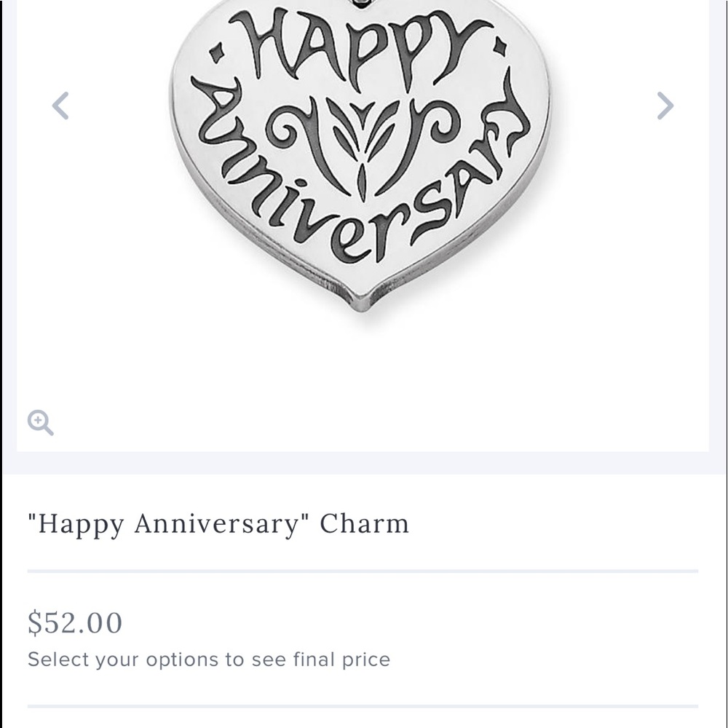
Task: Advance the image carousel forward
Action: [x=664, y=106]
